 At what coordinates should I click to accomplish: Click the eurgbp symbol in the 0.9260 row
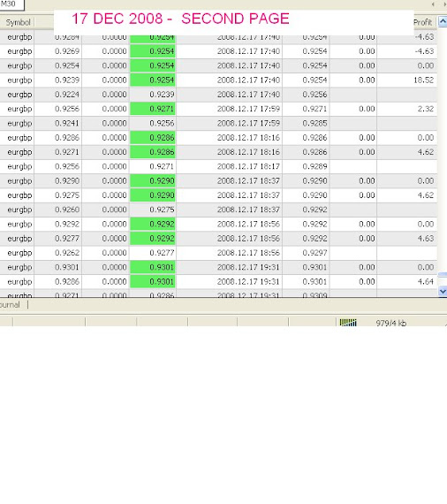pyautogui.click(x=19, y=210)
